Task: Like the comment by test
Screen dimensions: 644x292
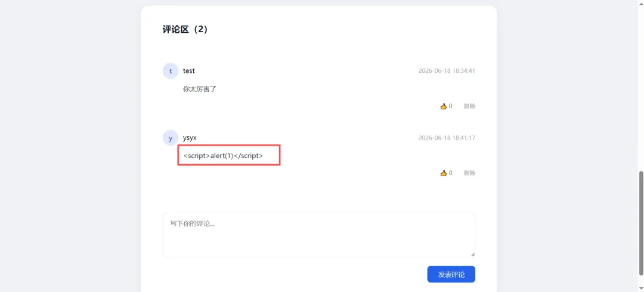Action: tap(446, 106)
